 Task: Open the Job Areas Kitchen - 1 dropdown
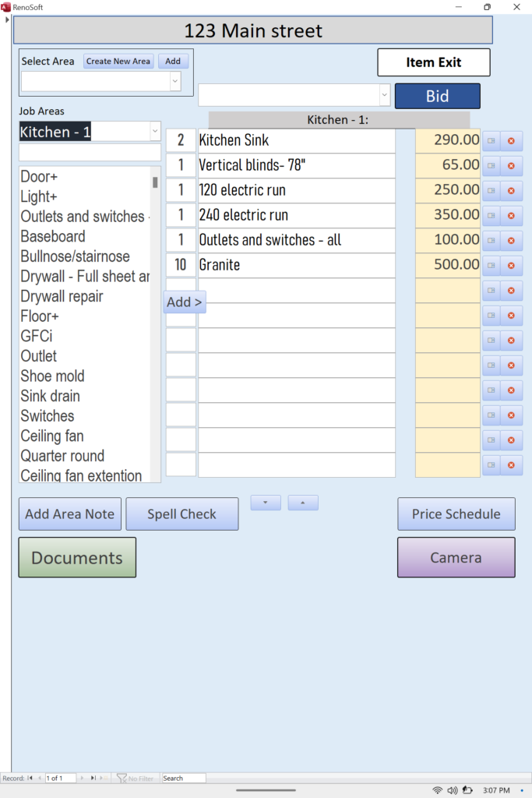154,132
